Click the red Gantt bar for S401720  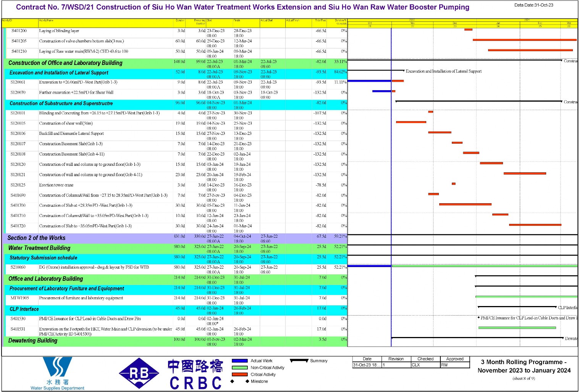(535, 225)
